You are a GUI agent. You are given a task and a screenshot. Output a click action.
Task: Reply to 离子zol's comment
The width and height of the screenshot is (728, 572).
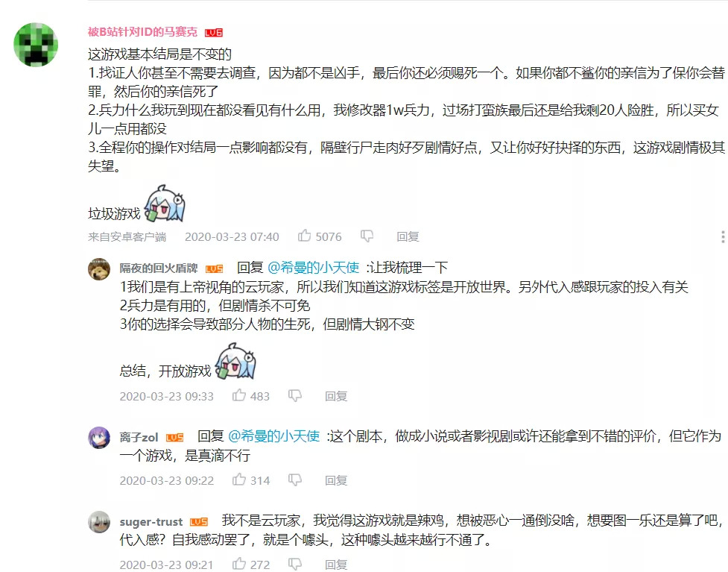(x=335, y=480)
